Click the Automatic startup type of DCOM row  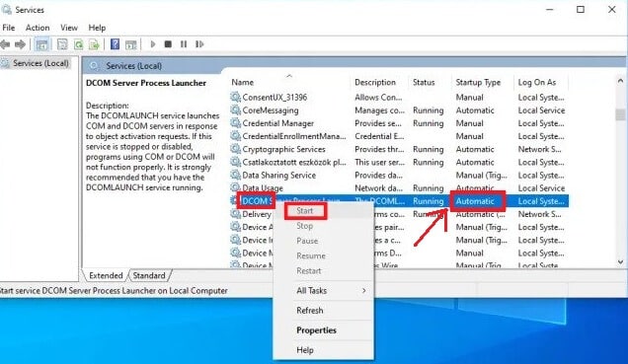point(475,201)
